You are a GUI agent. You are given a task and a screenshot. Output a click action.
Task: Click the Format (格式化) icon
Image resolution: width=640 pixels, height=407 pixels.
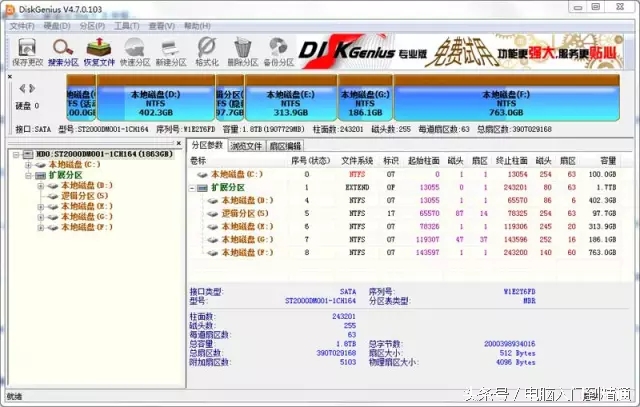click(x=207, y=52)
